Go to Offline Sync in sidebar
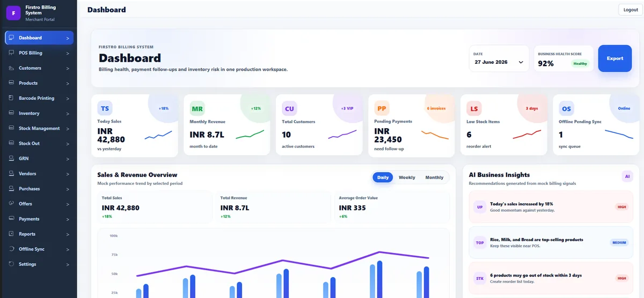 (x=39, y=249)
